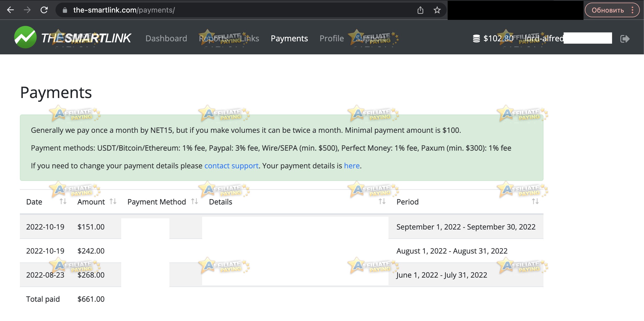This screenshot has width=644, height=321.
Task: Sort by the Payment Method column arrows
Action: pos(195,201)
